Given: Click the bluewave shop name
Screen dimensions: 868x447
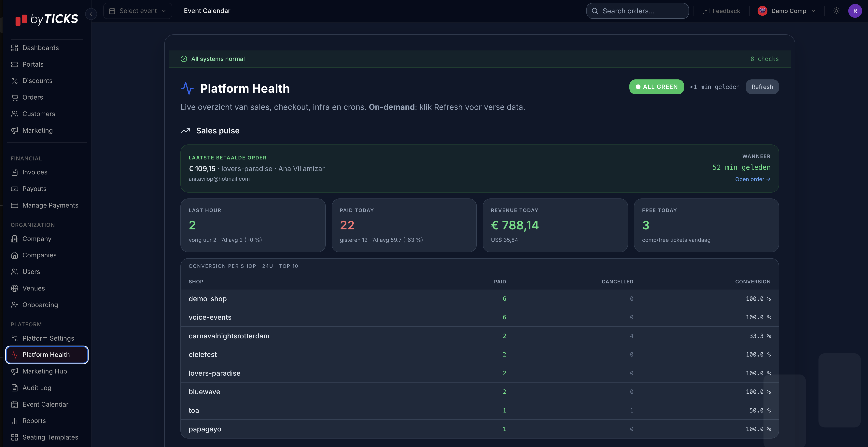Looking at the screenshot, I should coord(204,392).
